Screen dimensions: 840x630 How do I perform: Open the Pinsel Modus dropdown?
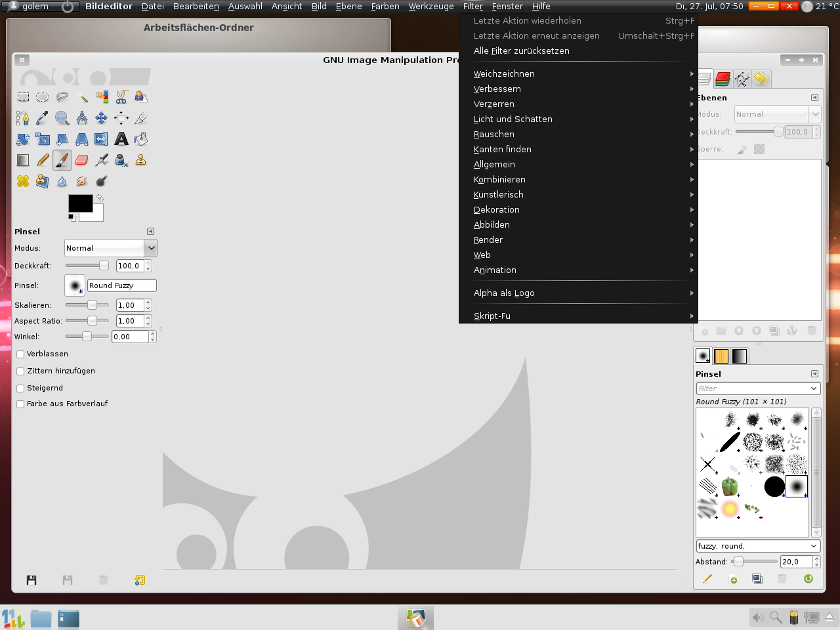110,248
